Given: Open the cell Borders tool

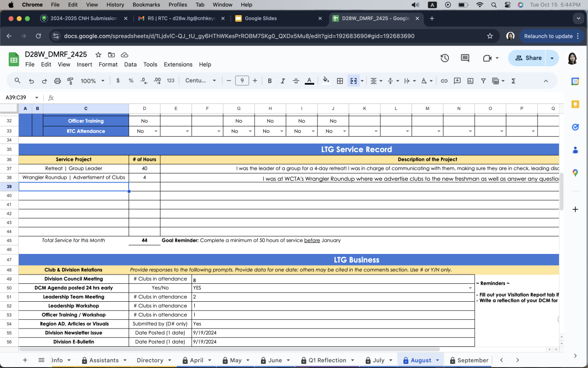Looking at the screenshot, I should point(340,80).
